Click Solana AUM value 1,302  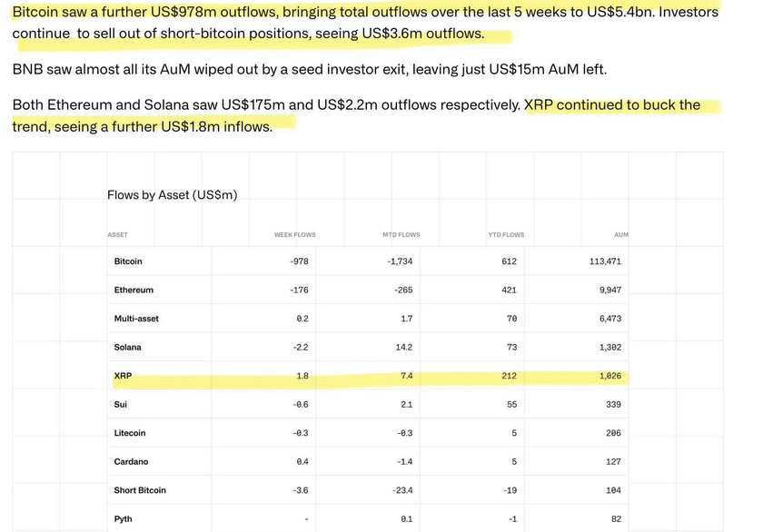[610, 348]
